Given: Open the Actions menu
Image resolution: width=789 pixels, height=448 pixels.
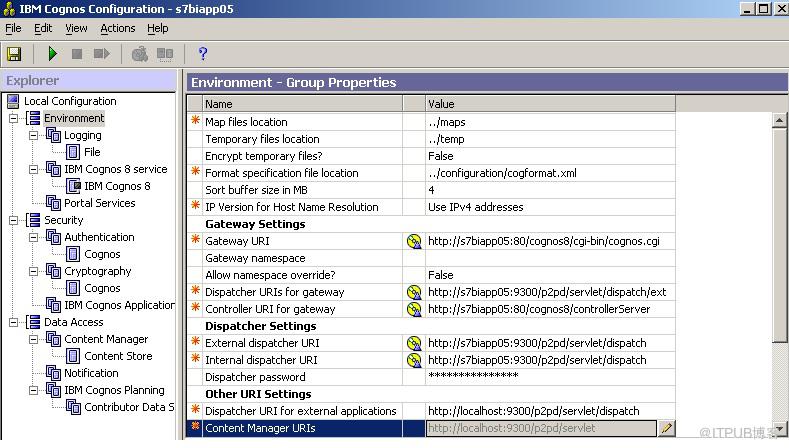Looking at the screenshot, I should (x=118, y=28).
